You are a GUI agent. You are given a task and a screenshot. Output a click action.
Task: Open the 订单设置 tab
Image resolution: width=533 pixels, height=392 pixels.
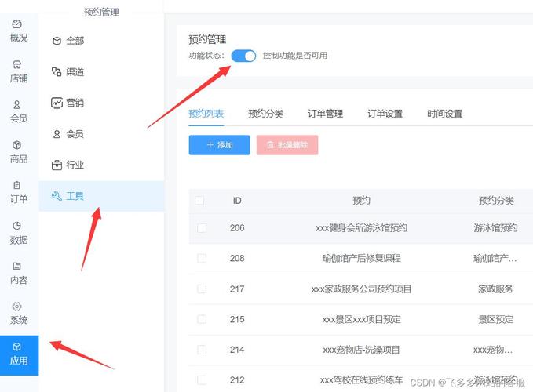click(385, 114)
